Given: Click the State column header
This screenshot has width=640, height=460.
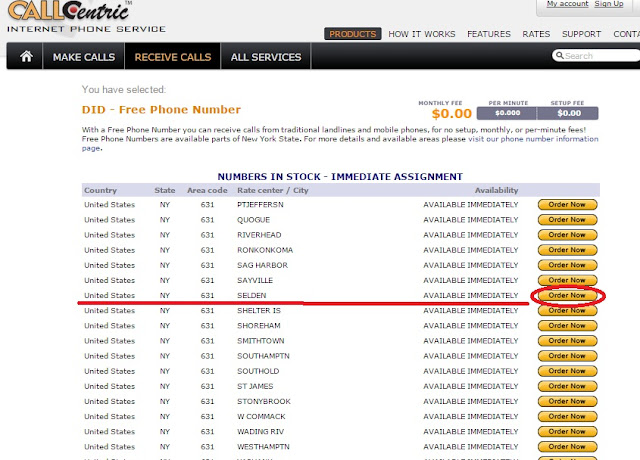Looking at the screenshot, I should pyautogui.click(x=164, y=190).
